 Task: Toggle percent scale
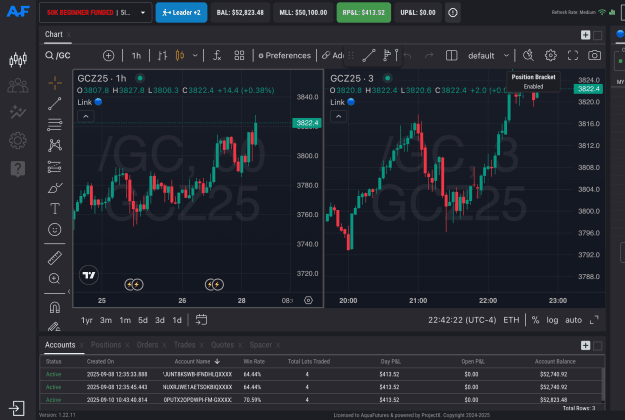click(x=535, y=320)
